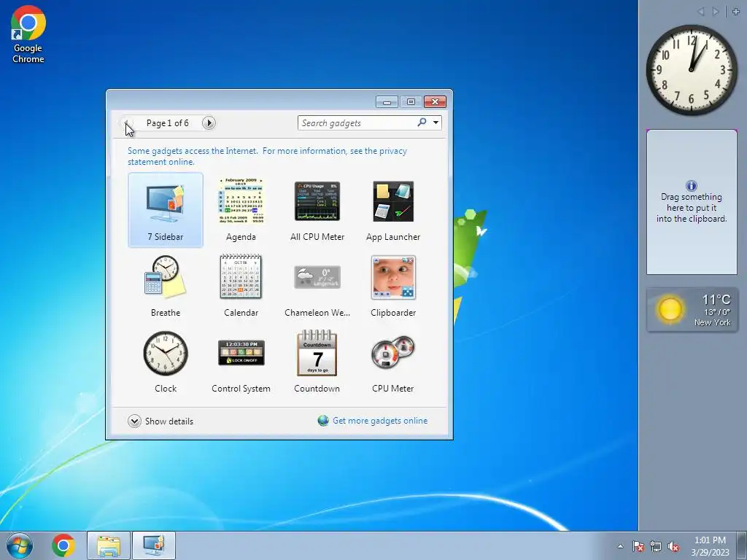747x560 pixels.
Task: Close the gadget gallery window
Action: pyautogui.click(x=435, y=101)
